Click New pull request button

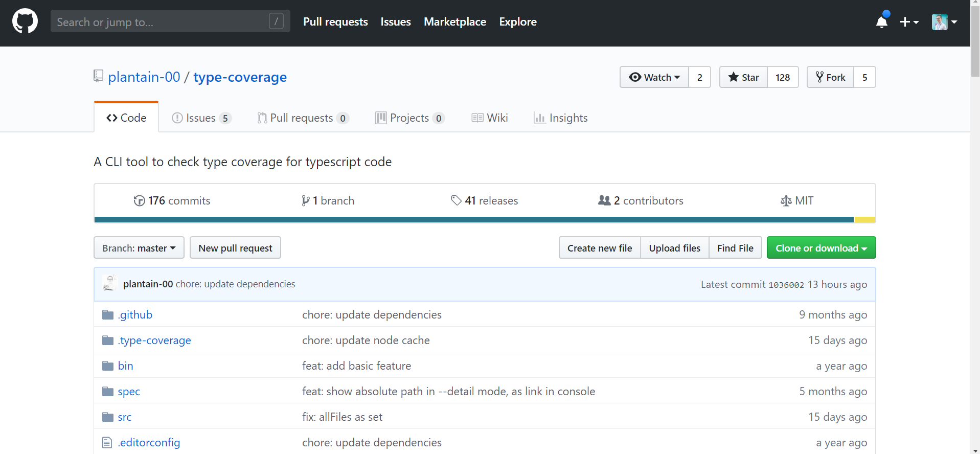[x=235, y=247]
